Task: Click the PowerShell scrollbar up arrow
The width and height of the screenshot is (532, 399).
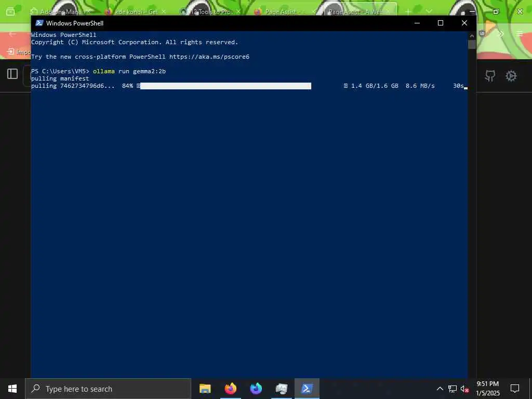Action: [x=472, y=35]
